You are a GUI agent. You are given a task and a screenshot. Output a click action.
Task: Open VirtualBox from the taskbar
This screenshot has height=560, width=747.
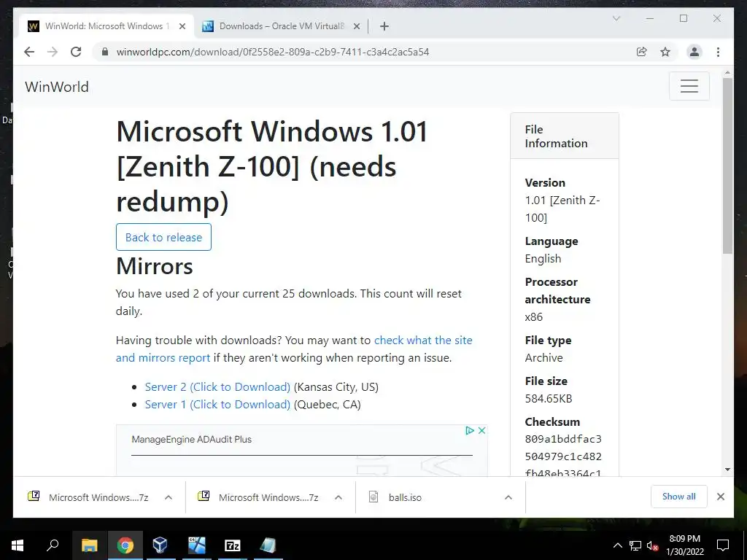[x=160, y=545]
